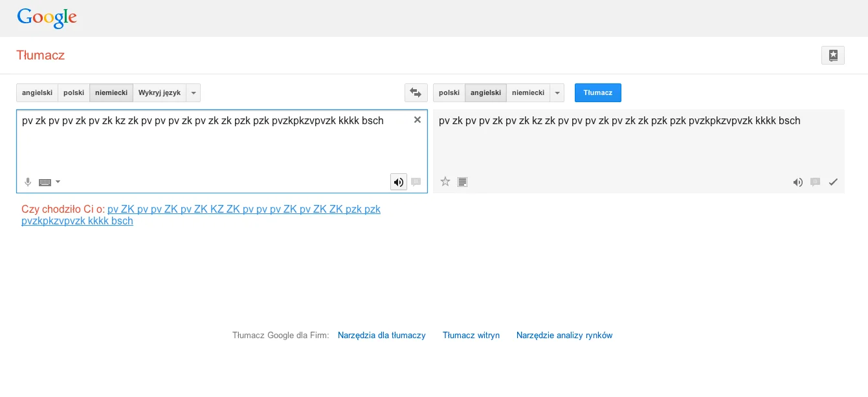This screenshot has height=397, width=868.
Task: Open the red Tłumacz page title
Action: [41, 55]
